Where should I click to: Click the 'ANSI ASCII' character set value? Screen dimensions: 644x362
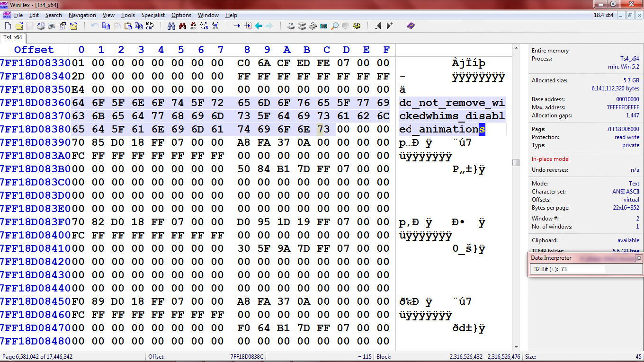pos(626,192)
